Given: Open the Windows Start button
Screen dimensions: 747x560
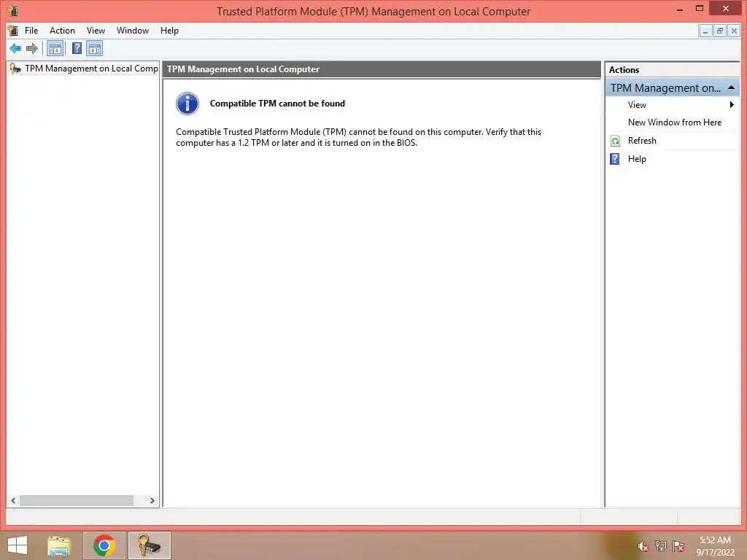Looking at the screenshot, I should coord(18,545).
